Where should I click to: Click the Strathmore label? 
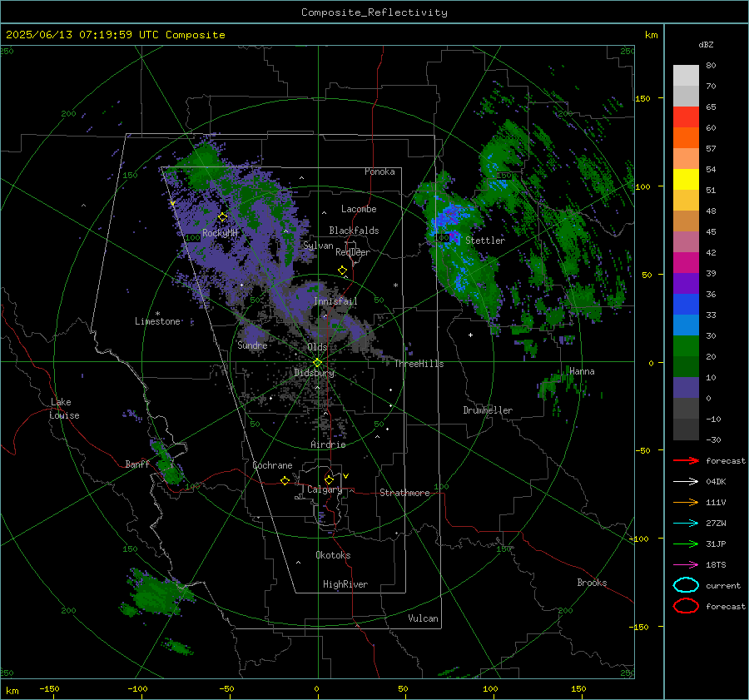(404, 493)
